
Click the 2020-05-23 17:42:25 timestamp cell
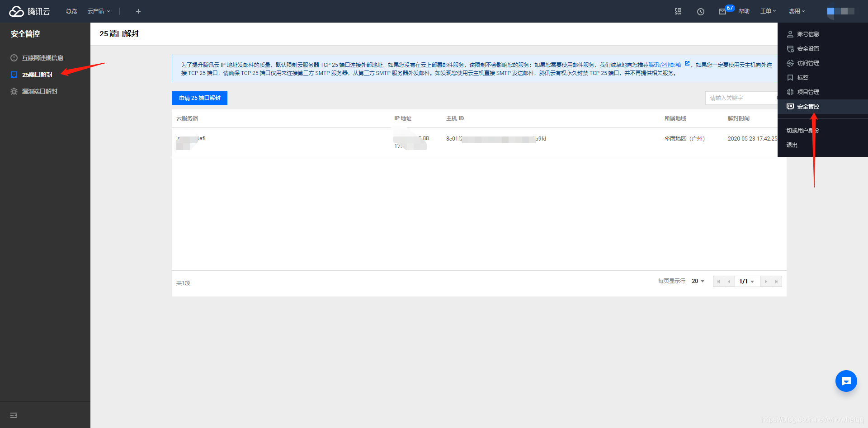click(x=752, y=139)
